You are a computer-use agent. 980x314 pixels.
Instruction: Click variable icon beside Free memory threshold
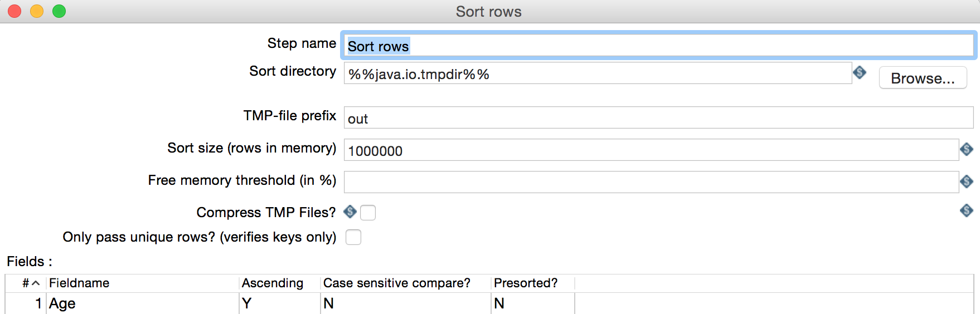(x=967, y=181)
